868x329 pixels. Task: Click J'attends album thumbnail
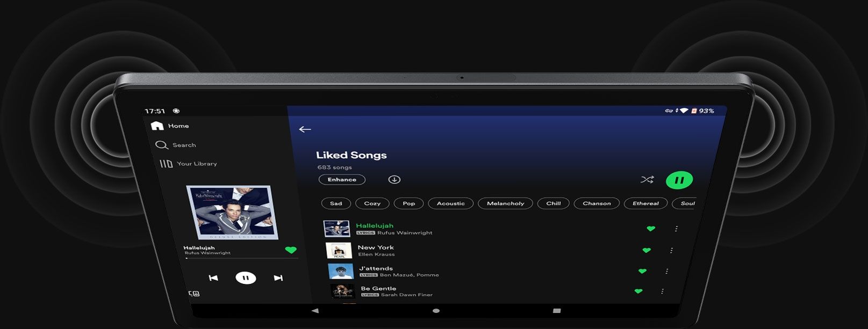click(341, 271)
